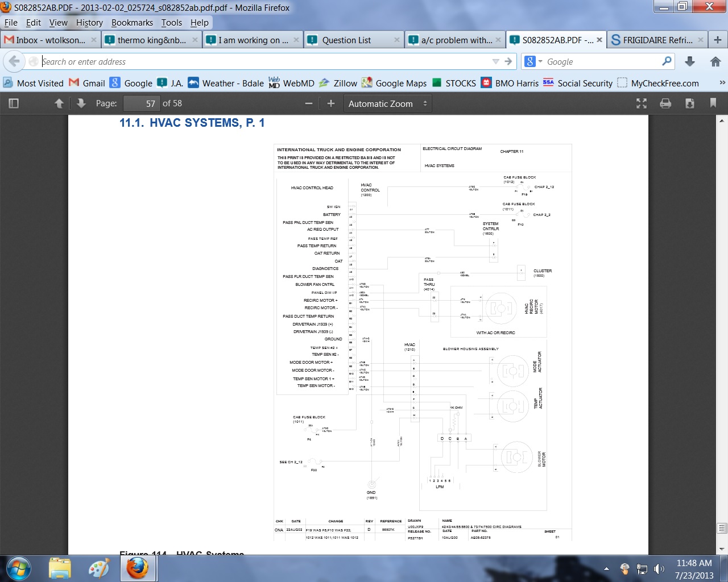Open the search engine selector dropdown

click(x=533, y=61)
